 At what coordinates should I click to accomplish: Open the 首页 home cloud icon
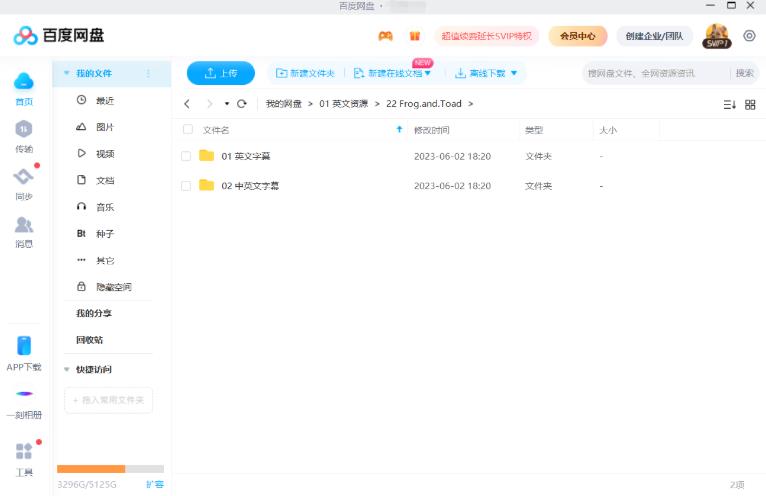coord(23,82)
